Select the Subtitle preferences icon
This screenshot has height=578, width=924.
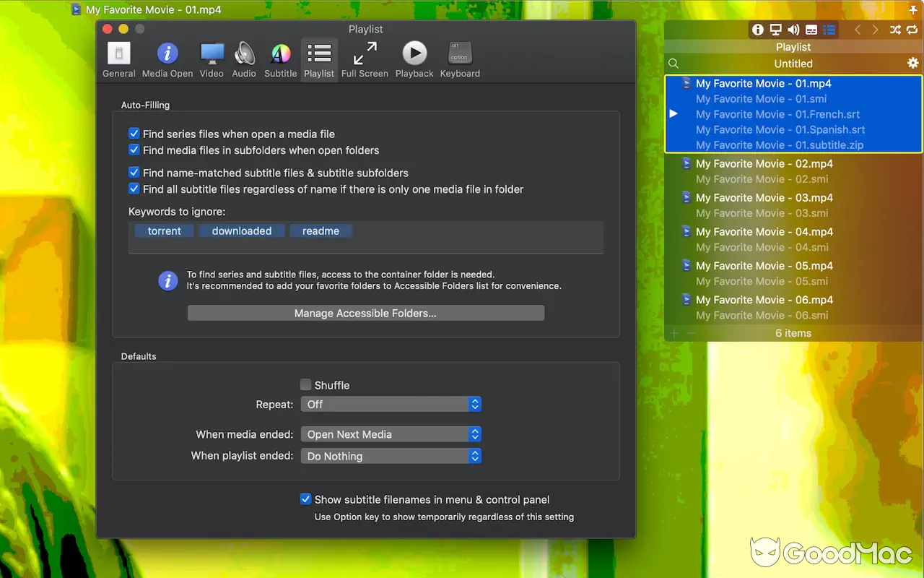coord(280,58)
